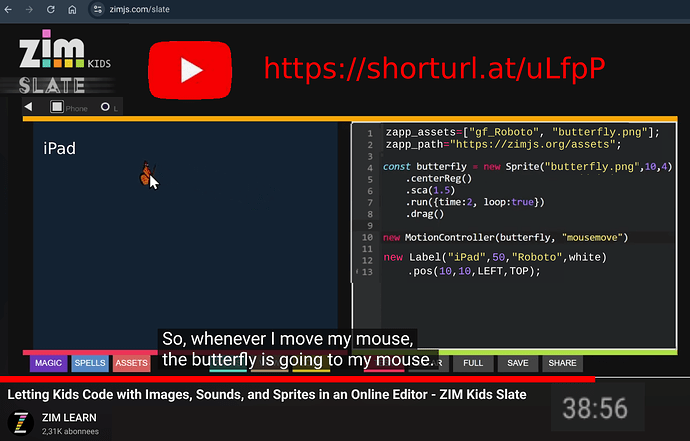The height and width of the screenshot is (441, 690).
Task: Click the video title text
Action: click(x=267, y=394)
